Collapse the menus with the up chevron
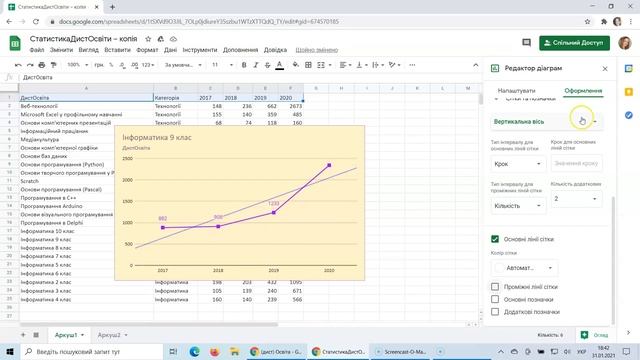The height and width of the screenshot is (360, 640). click(x=476, y=65)
